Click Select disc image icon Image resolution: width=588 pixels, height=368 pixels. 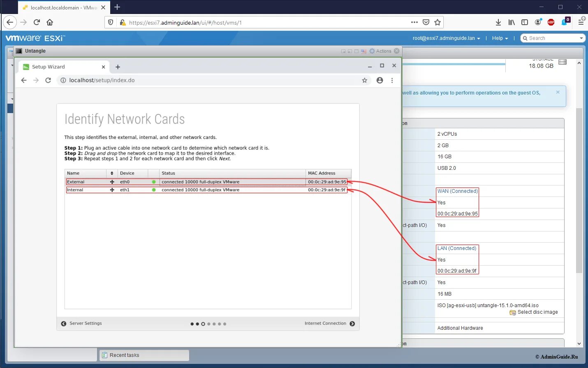[x=513, y=312]
